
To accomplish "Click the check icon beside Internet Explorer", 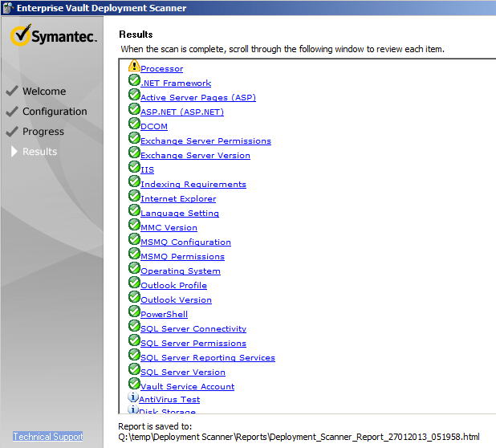I will coord(134,196).
